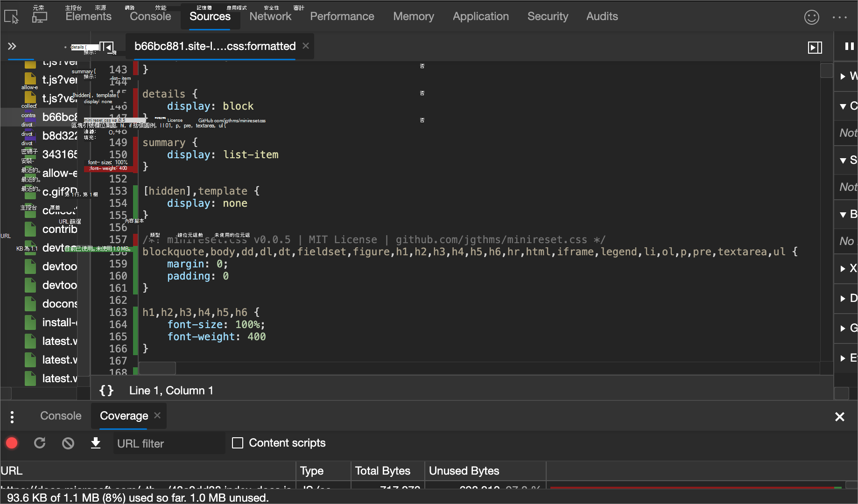Image resolution: width=858 pixels, height=504 pixels.
Task: Reload page with the coverage refresh icon
Action: coord(40,443)
